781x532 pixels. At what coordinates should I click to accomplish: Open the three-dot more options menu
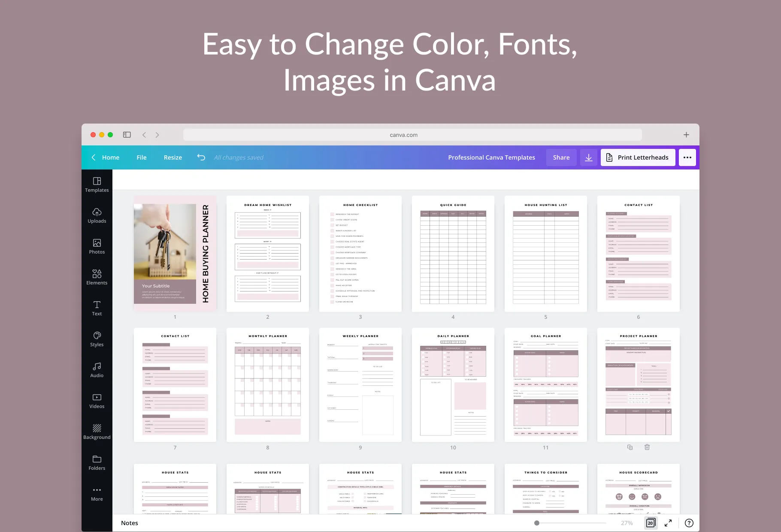tap(687, 157)
